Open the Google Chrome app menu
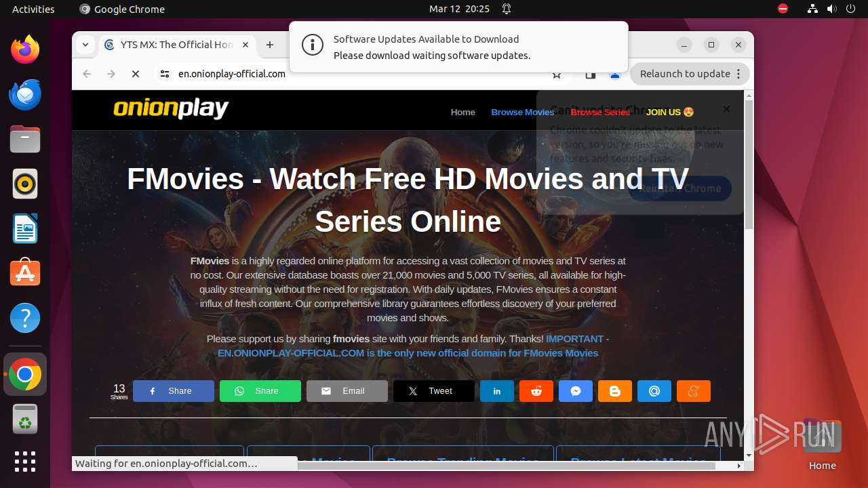 [122, 9]
